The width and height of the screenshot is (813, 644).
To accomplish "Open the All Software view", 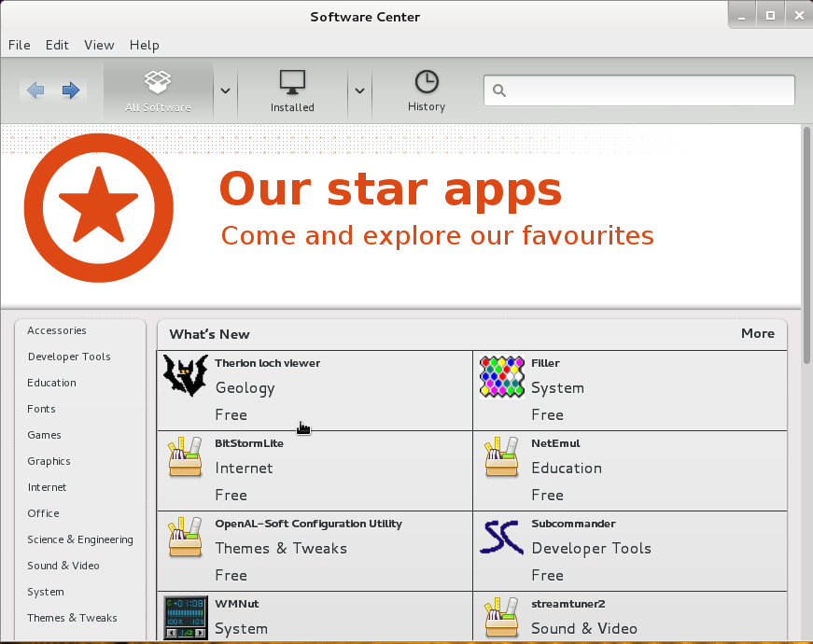I will [x=158, y=91].
